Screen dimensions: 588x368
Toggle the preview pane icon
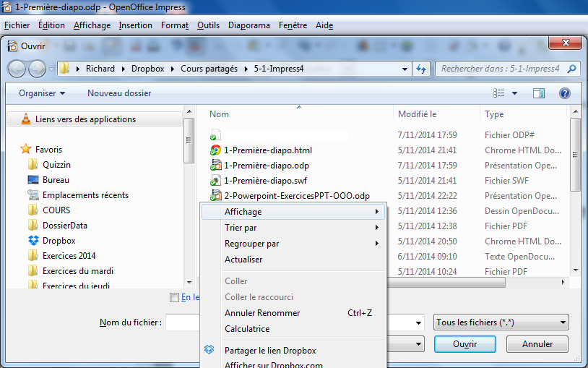click(539, 93)
